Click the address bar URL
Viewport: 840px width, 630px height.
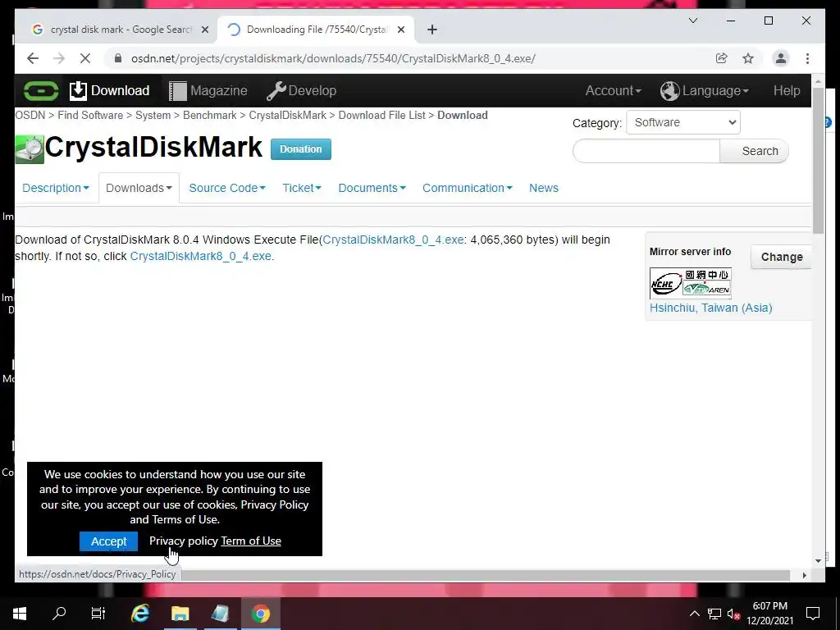pos(333,58)
